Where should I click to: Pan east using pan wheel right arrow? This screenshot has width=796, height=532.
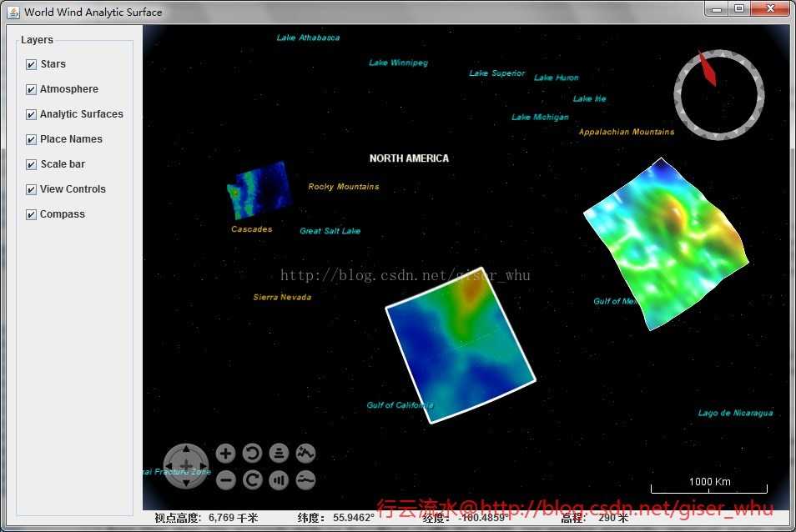click(x=203, y=465)
